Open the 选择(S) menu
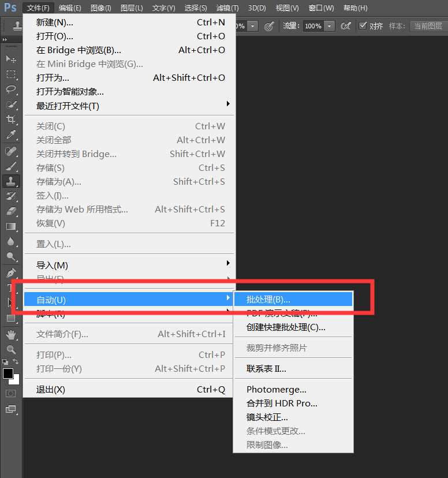Viewport: 448px width, 478px height. [x=196, y=8]
